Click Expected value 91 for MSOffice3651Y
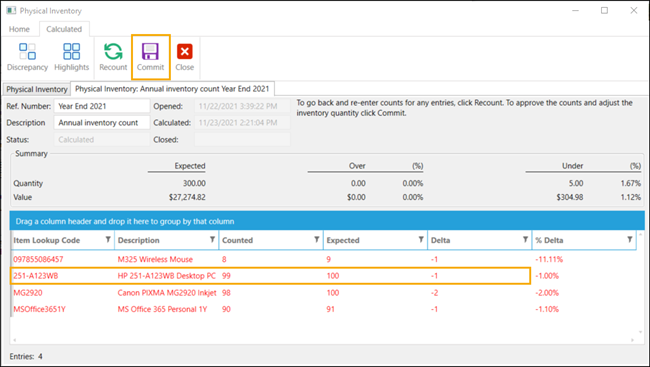This screenshot has height=367, width=650. [330, 309]
